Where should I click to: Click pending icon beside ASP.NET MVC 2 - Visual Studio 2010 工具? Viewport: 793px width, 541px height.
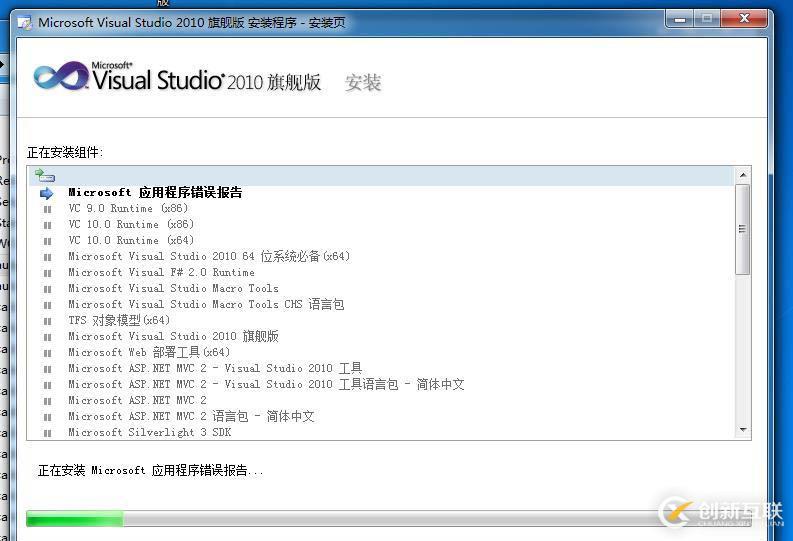tap(48, 369)
